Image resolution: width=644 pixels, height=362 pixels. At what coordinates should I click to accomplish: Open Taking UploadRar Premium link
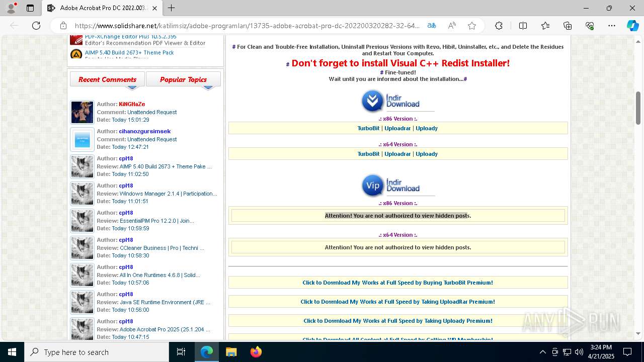point(397,302)
